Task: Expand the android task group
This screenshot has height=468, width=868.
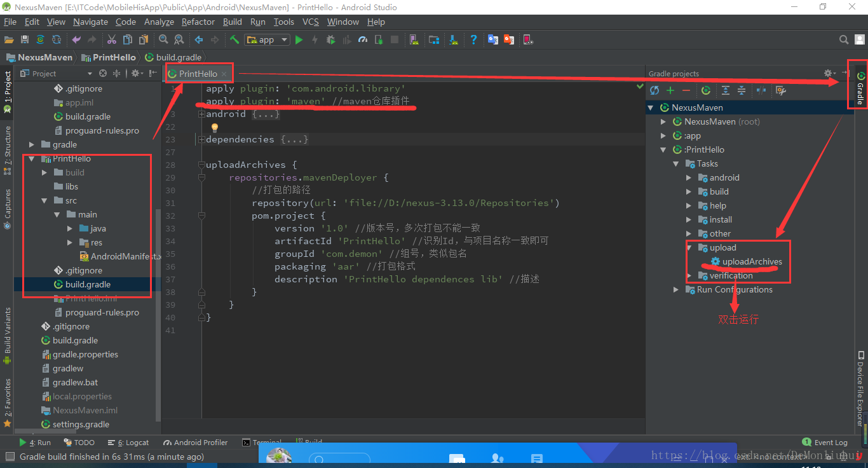Action: pyautogui.click(x=689, y=178)
